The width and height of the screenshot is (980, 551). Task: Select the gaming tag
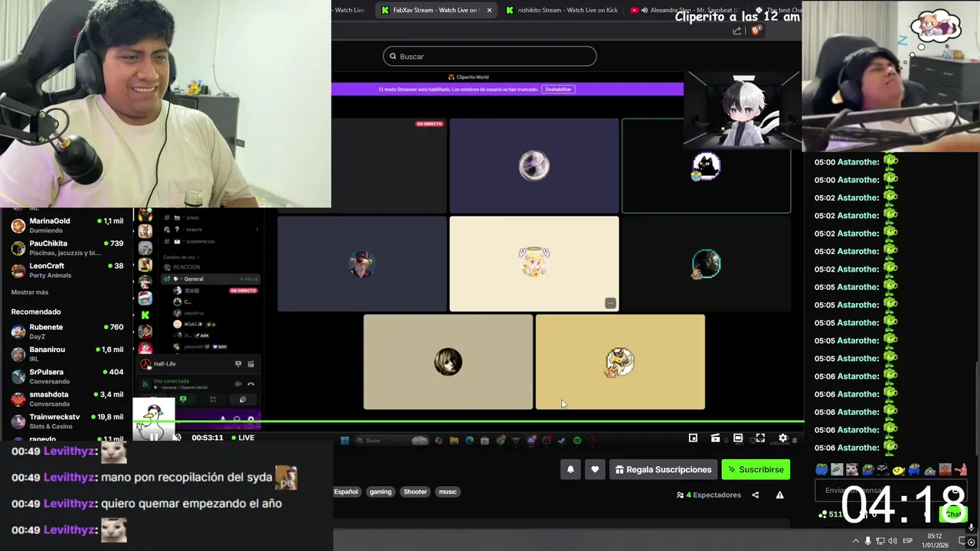[x=381, y=491]
